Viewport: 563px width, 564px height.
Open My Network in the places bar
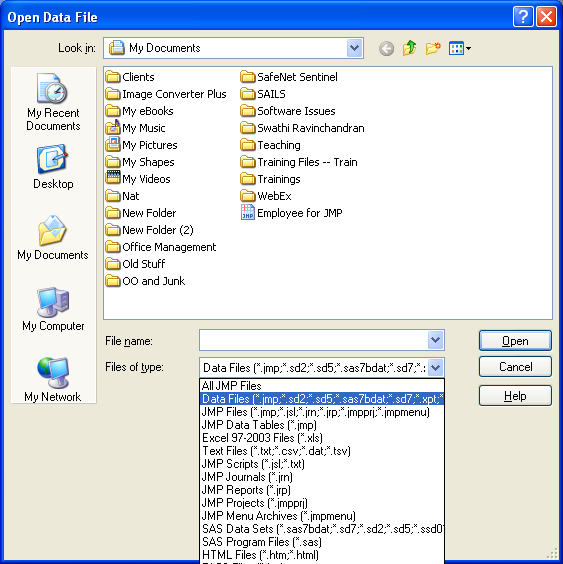(x=53, y=380)
